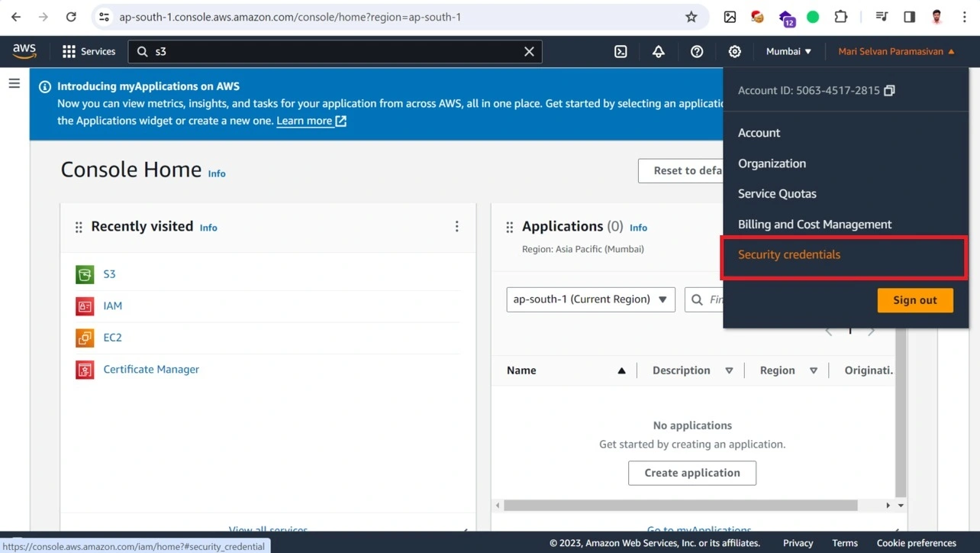The width and height of the screenshot is (980, 553).
Task: Click the Reset to default layout button
Action: pos(680,170)
